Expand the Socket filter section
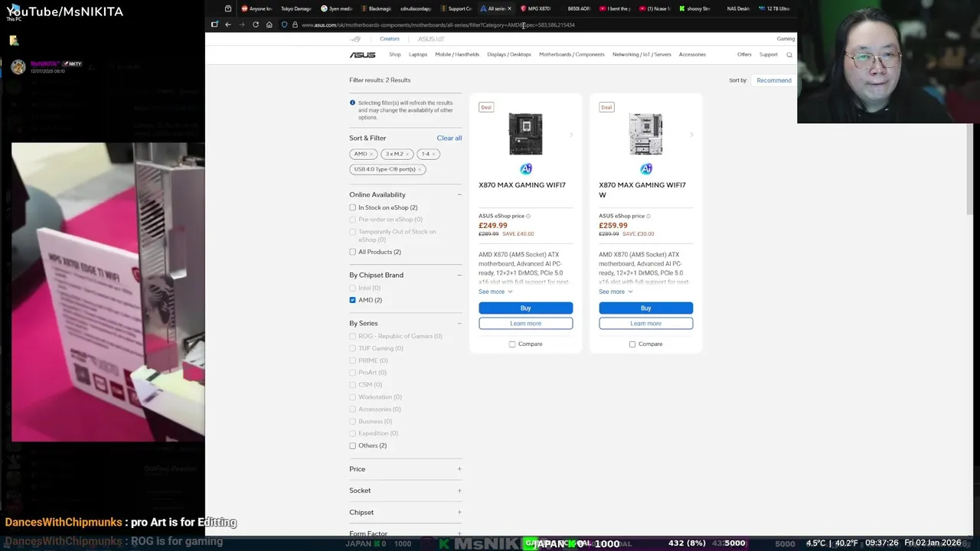 coord(459,491)
